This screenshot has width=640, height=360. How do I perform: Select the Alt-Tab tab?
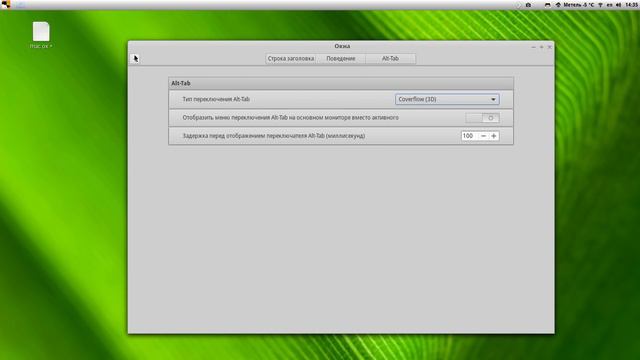point(390,58)
